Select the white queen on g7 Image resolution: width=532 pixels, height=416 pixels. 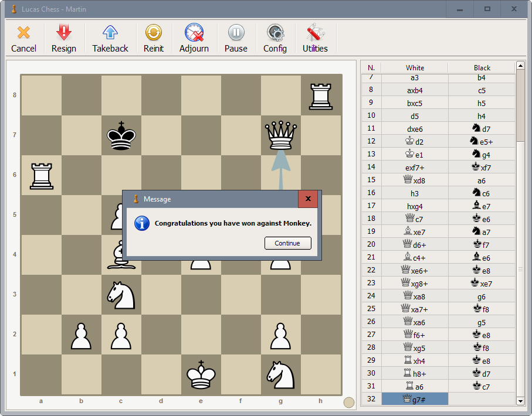(280, 135)
